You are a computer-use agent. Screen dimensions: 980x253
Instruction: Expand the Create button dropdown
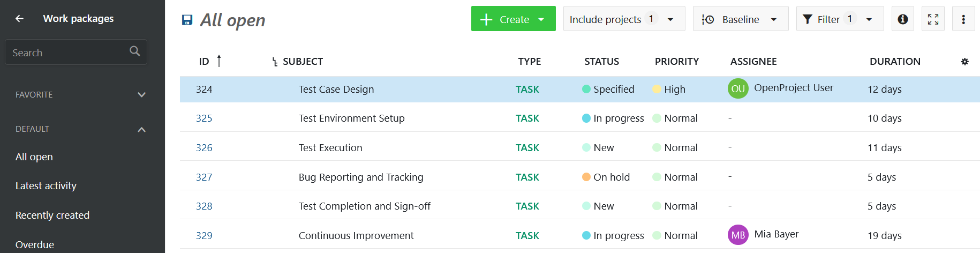click(541, 19)
